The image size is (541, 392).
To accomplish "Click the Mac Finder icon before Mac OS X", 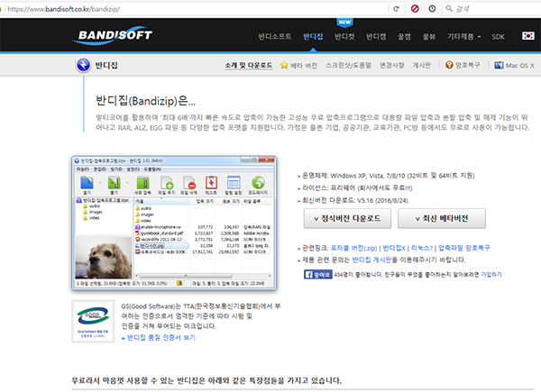I will (499, 65).
